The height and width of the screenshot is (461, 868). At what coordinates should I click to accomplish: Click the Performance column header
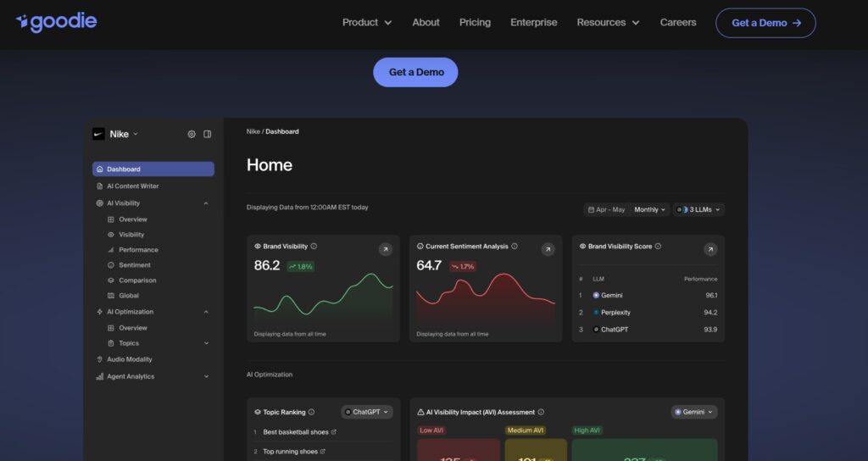point(700,279)
